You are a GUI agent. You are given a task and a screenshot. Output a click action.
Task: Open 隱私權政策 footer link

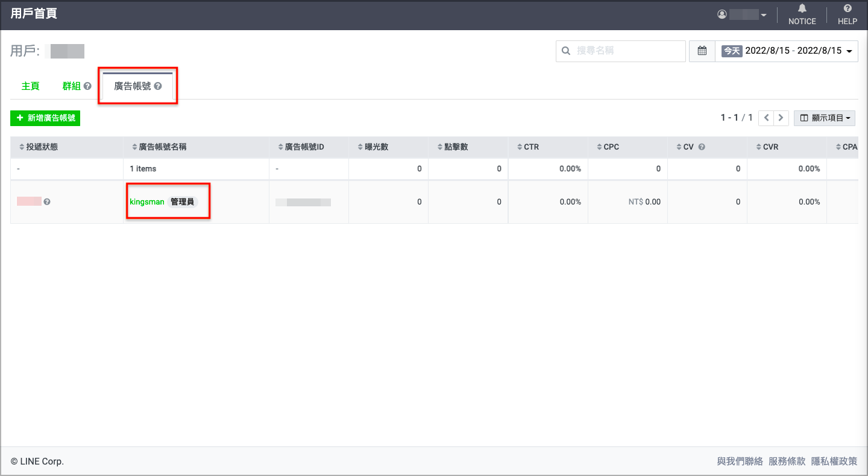tap(834, 462)
